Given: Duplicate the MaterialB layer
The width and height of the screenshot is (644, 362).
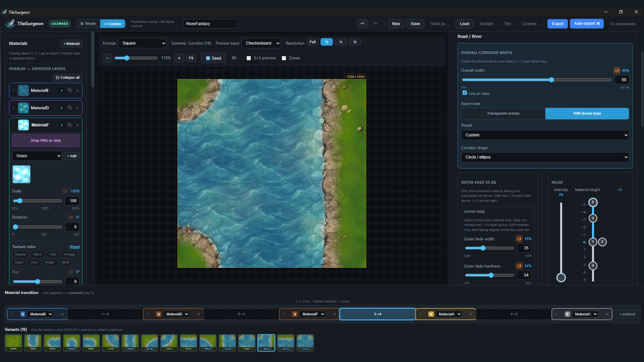Looking at the screenshot, I should point(70,90).
